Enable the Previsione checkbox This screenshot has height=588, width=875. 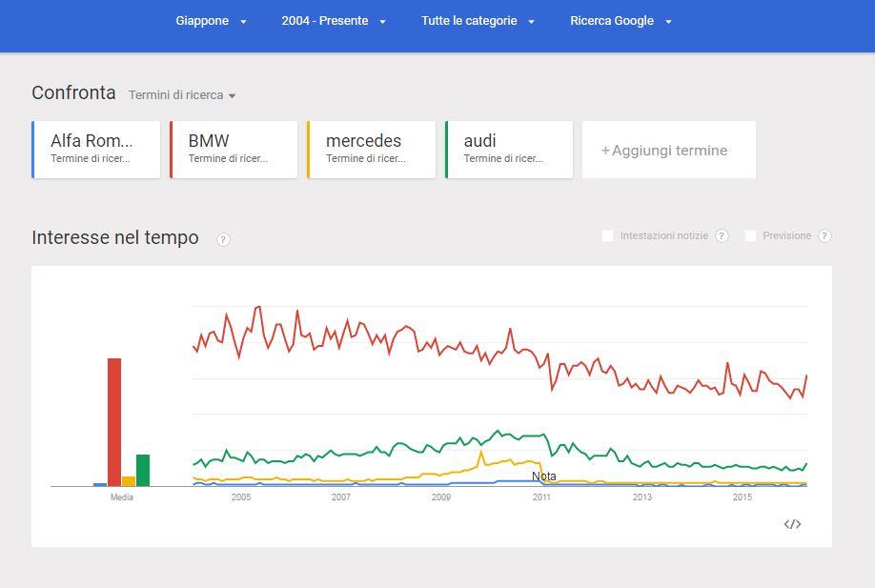[750, 236]
